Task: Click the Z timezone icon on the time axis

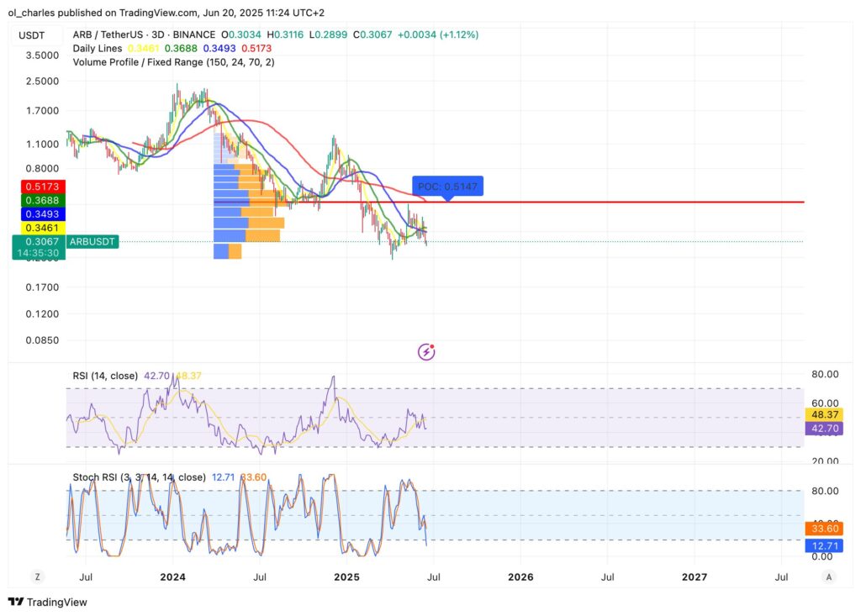Action: point(37,577)
